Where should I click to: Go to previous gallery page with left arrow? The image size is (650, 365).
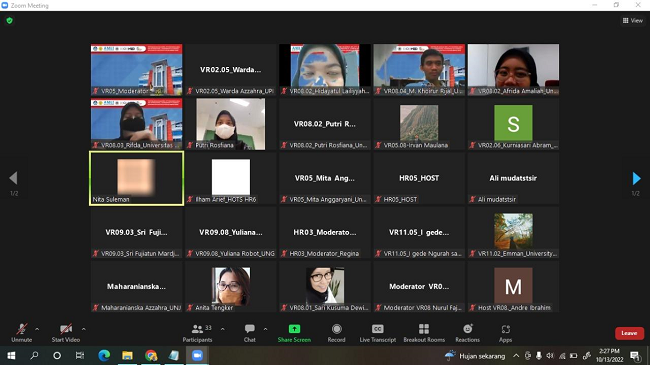[13, 178]
